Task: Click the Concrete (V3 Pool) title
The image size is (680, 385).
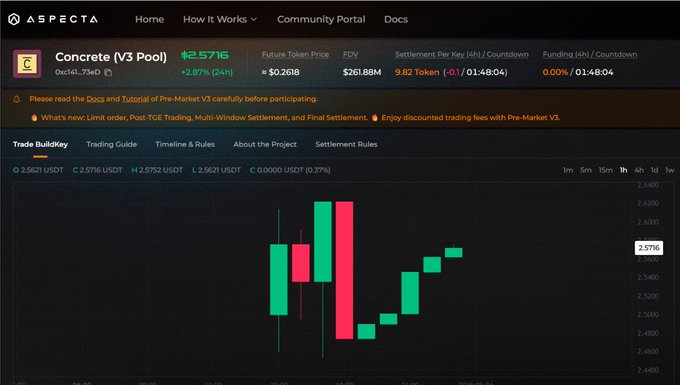Action: click(111, 57)
